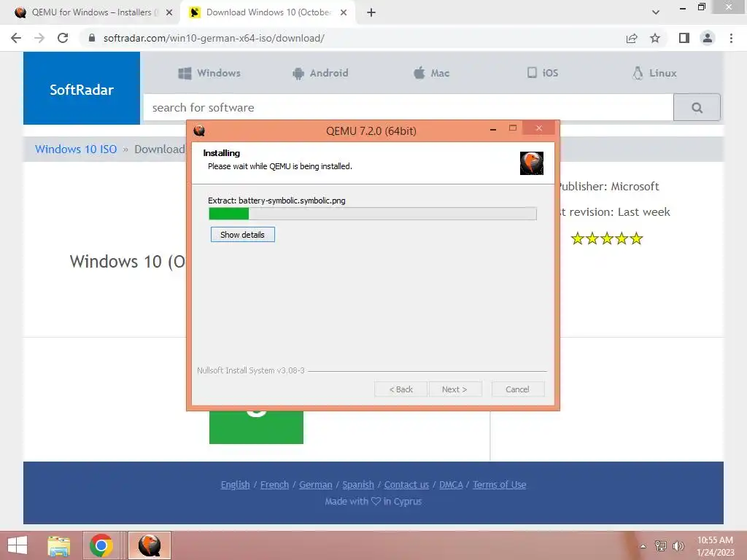Open the English language link

coord(236,484)
